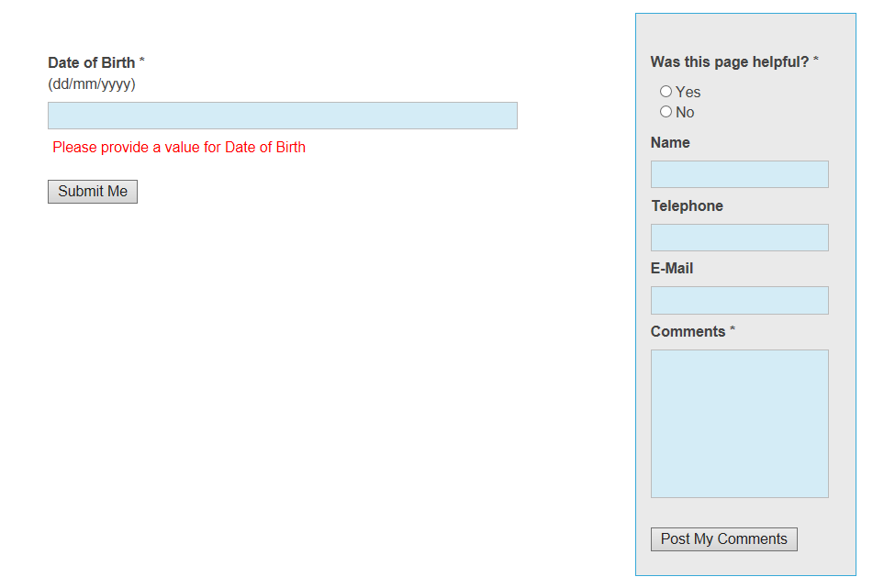Click the asterisk beside Date of Birth
884x588 pixels.
[142, 60]
